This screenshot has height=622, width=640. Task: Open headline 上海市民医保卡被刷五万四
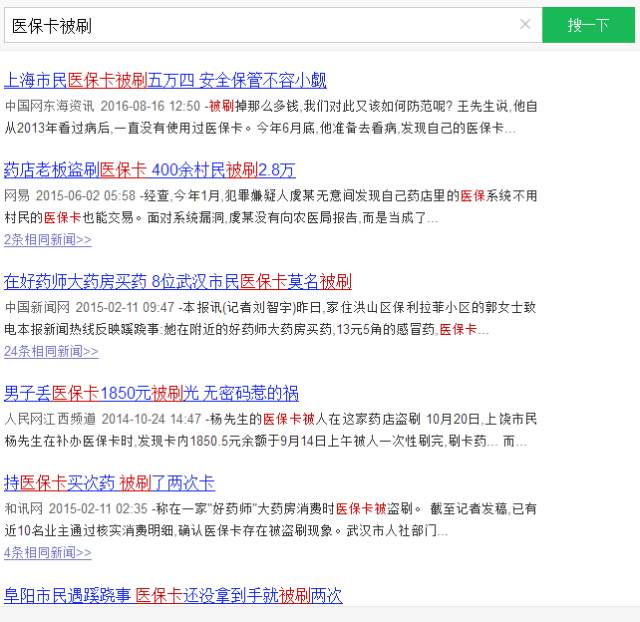tap(165, 80)
